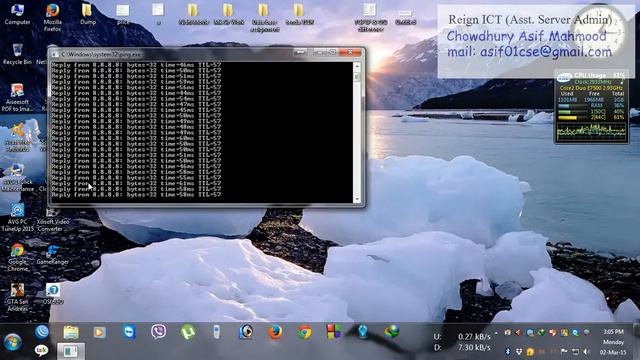The width and height of the screenshot is (640, 360).
Task: Open TeamViewer from the taskbar
Action: point(129,331)
